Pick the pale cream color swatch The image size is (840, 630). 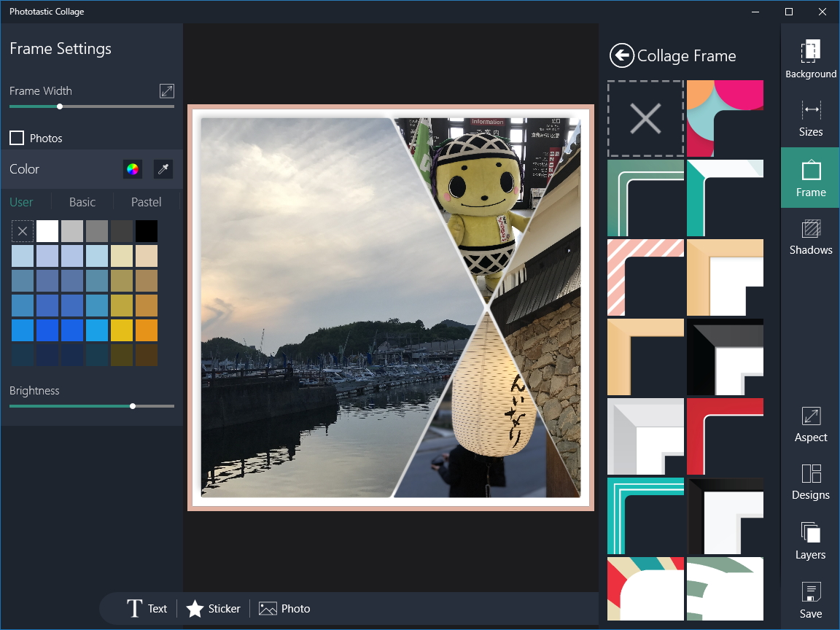(122, 256)
